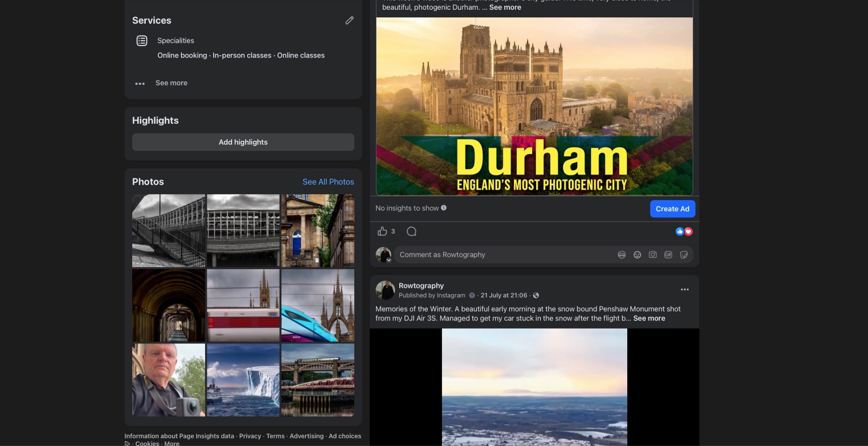Image resolution: width=868 pixels, height=446 pixels.
Task: Switch commenting profile via avatar dropdown
Action: tap(389, 260)
